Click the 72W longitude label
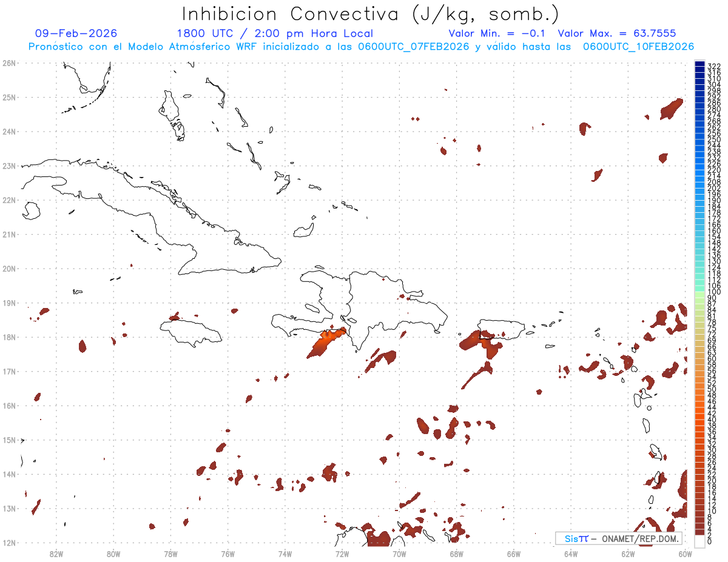This screenshot has width=728, height=562. tap(342, 554)
